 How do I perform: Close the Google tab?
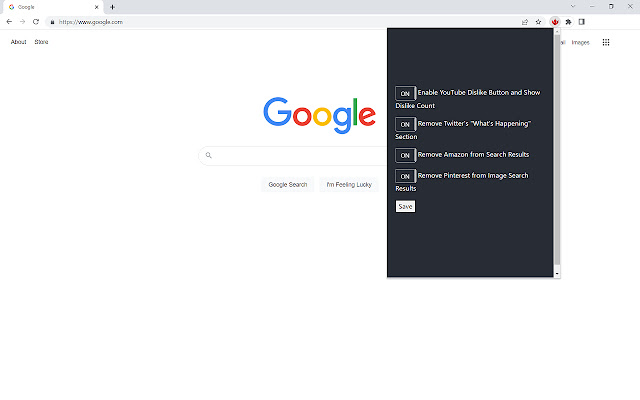97,7
